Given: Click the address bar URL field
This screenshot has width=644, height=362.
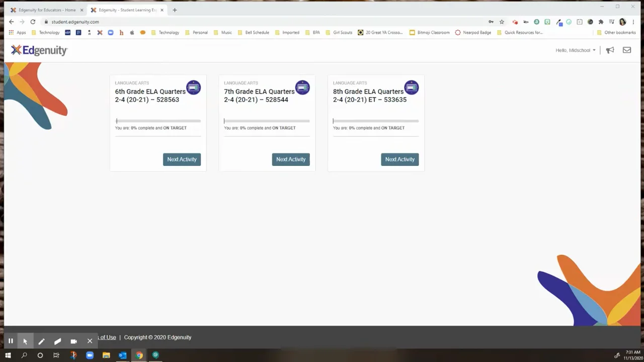Looking at the screenshot, I should click(x=262, y=22).
